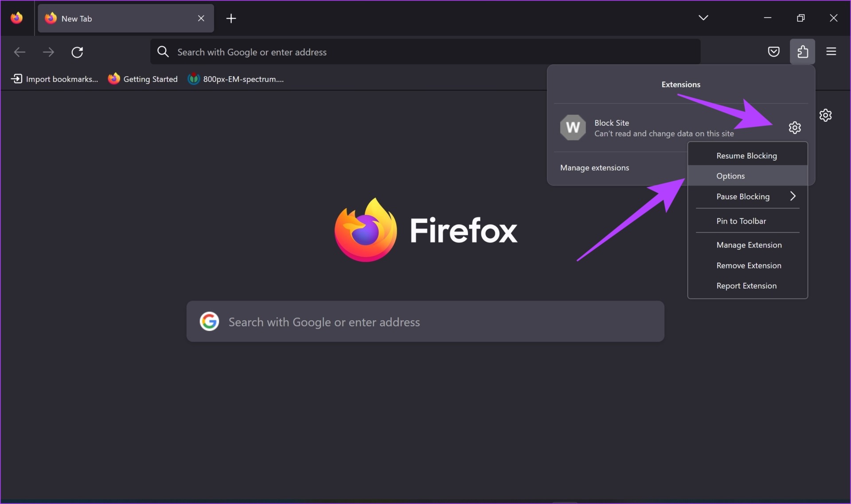Image resolution: width=851 pixels, height=504 pixels.
Task: Expand the Pause Blocking submenu
Action: [747, 196]
